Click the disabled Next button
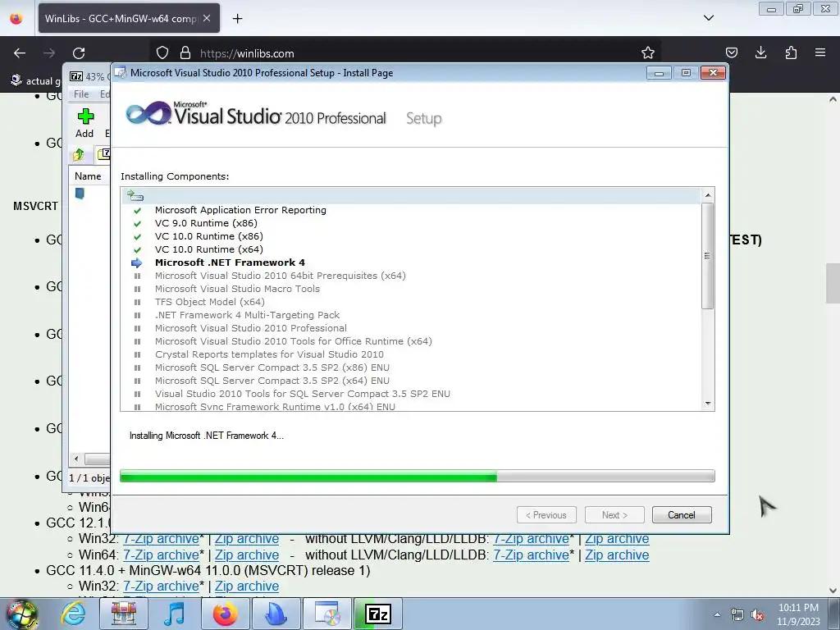 (x=614, y=515)
